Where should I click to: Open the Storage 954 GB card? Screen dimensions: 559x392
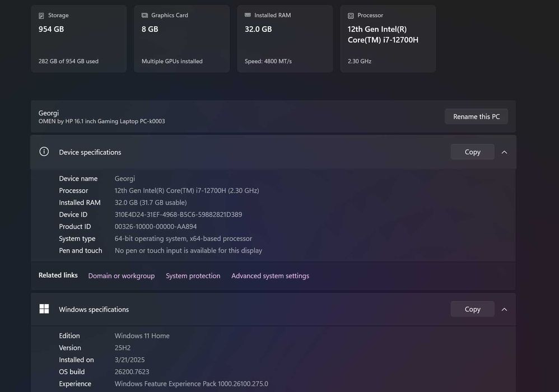pyautogui.click(x=79, y=39)
